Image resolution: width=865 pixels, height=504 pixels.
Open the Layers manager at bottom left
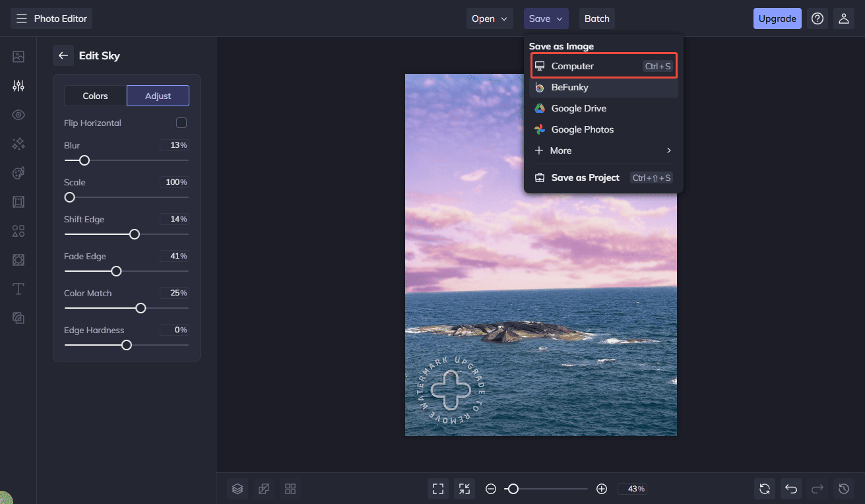click(x=238, y=489)
